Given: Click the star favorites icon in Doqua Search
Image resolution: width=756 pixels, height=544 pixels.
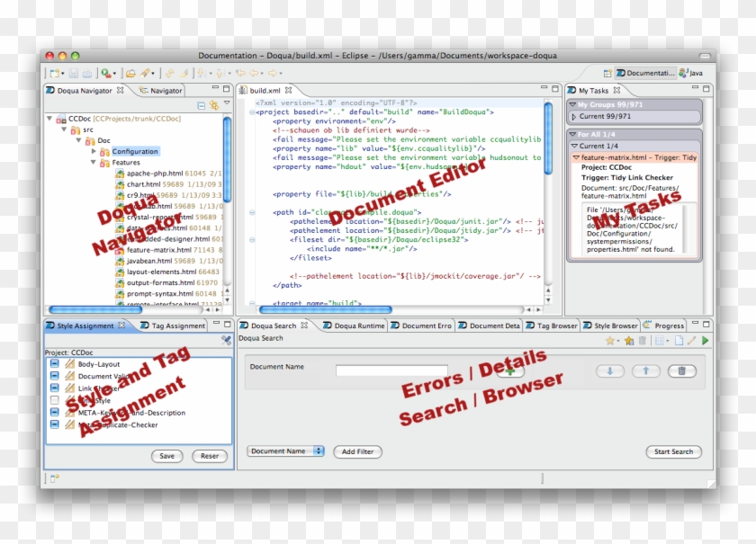Looking at the screenshot, I should click(609, 341).
